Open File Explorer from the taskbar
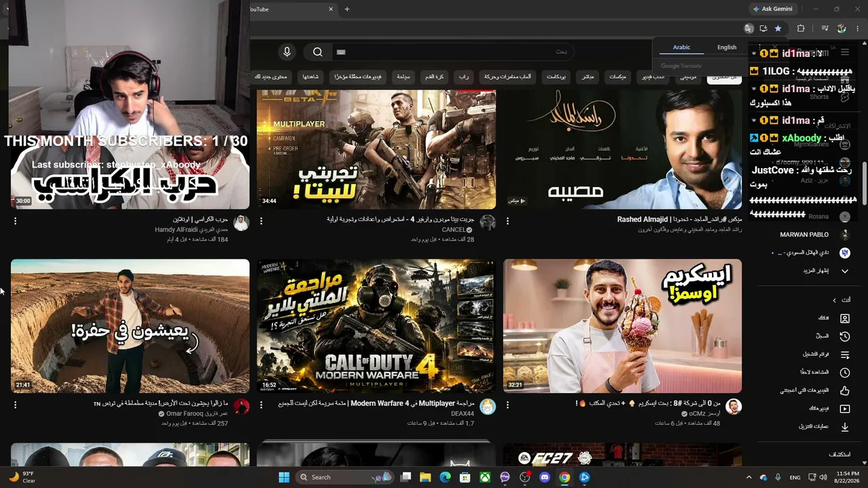This screenshot has width=868, height=488. (425, 477)
